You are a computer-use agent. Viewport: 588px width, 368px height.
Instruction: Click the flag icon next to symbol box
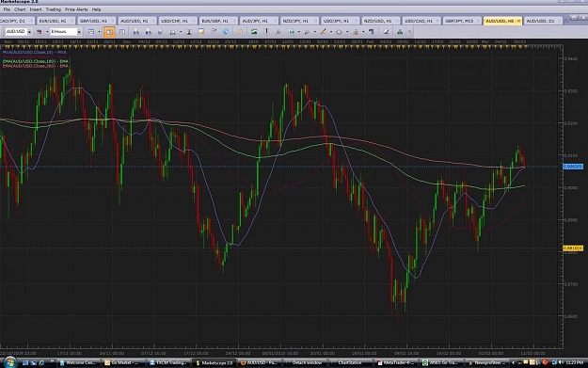(x=40, y=32)
